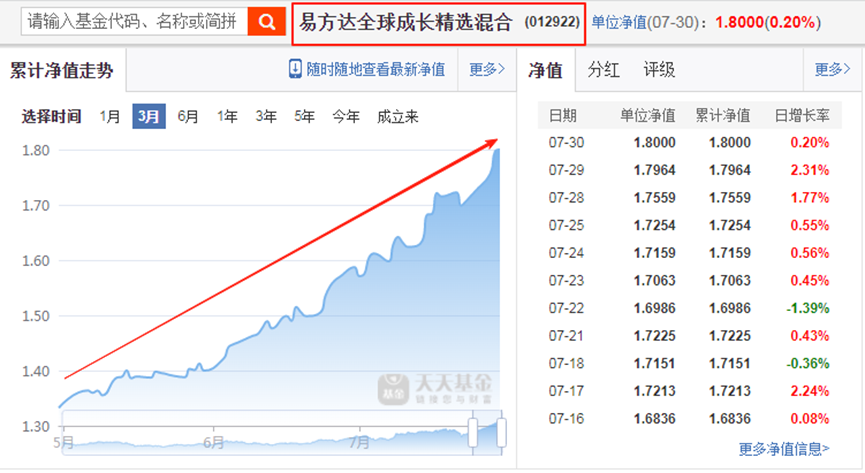The image size is (865, 473).
Task: Open the 单位净值 link in the header
Action: (619, 22)
